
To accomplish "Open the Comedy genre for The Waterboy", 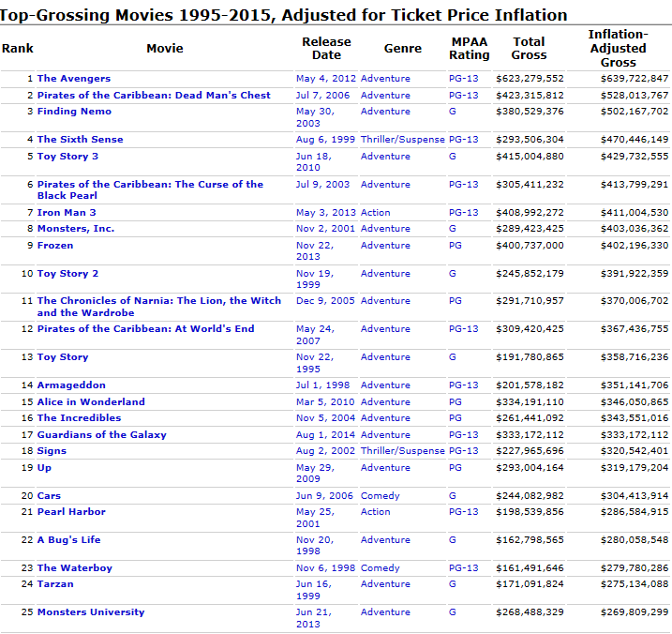I will 381,568.
